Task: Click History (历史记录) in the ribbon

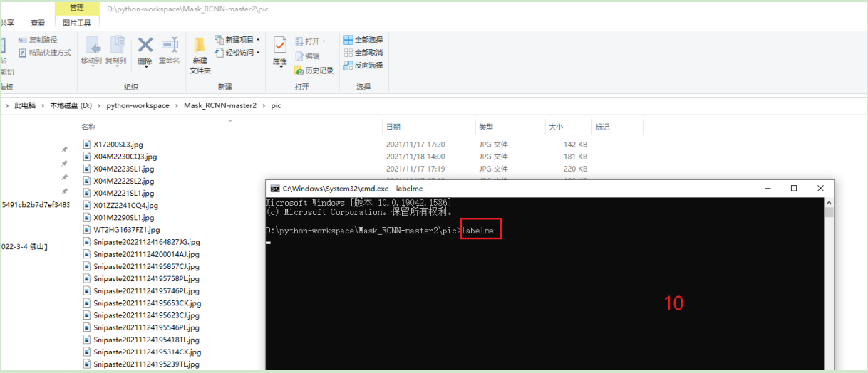Action: tap(314, 70)
